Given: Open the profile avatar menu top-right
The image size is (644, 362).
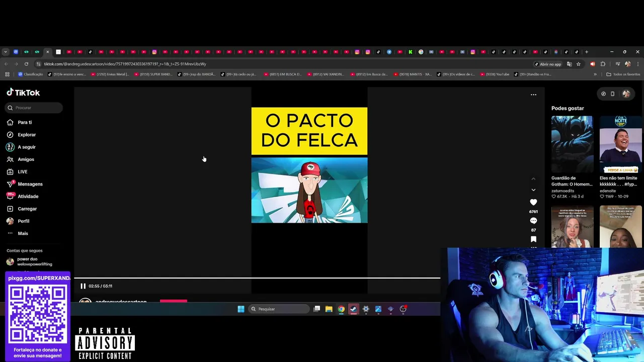Looking at the screenshot, I should click(626, 94).
